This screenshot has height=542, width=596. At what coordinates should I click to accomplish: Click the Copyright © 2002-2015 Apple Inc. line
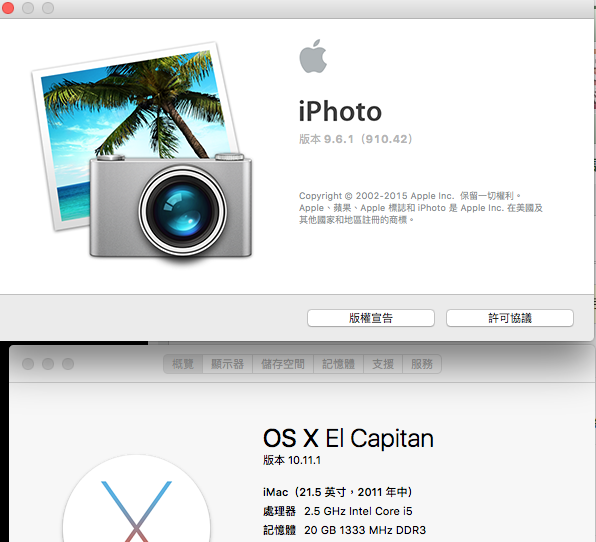click(410, 196)
